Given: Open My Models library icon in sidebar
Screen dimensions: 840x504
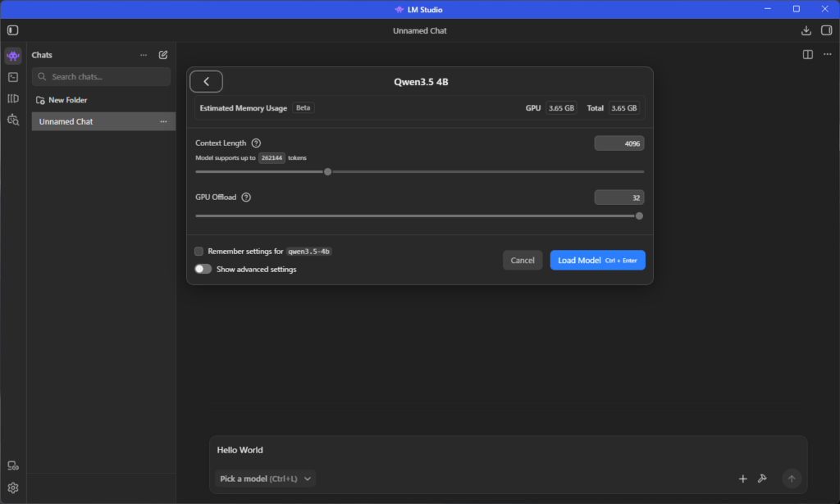Looking at the screenshot, I should 12,98.
